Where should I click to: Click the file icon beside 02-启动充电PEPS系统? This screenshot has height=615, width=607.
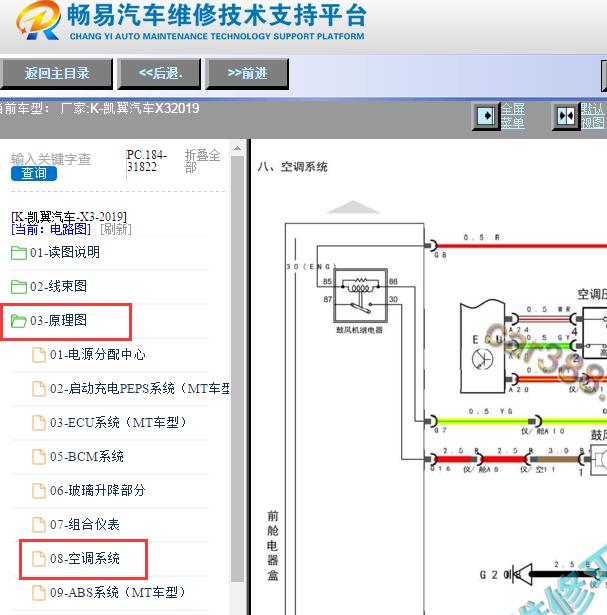(38, 389)
